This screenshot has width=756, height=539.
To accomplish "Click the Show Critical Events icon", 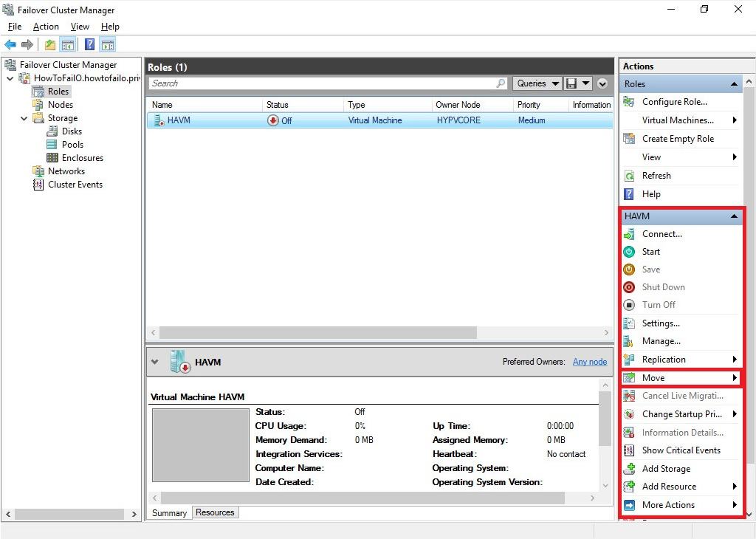I will (629, 450).
